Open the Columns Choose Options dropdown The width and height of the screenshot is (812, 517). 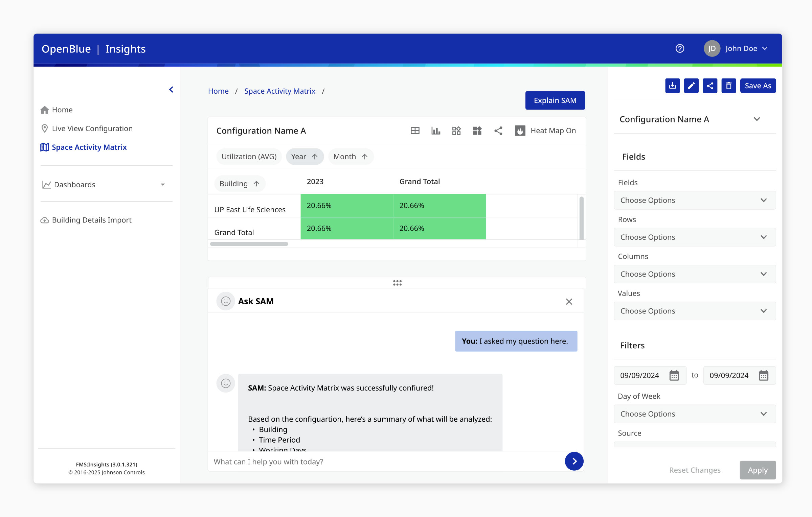point(695,274)
